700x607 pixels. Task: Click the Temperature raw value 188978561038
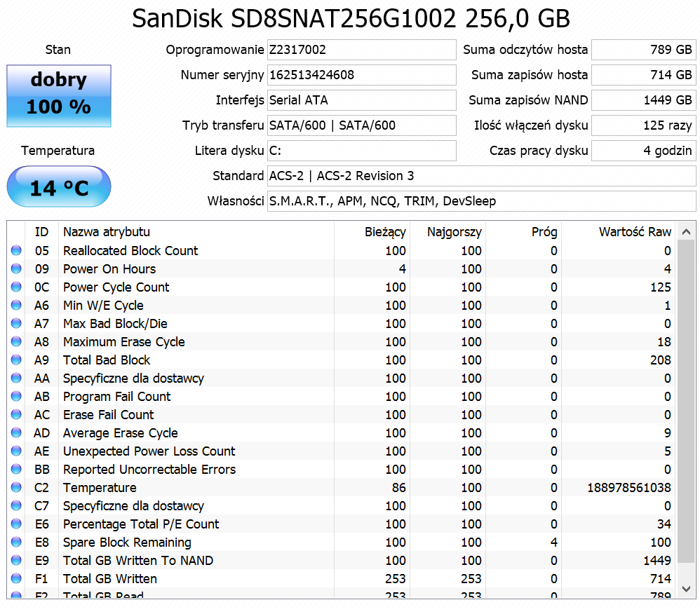(x=629, y=488)
